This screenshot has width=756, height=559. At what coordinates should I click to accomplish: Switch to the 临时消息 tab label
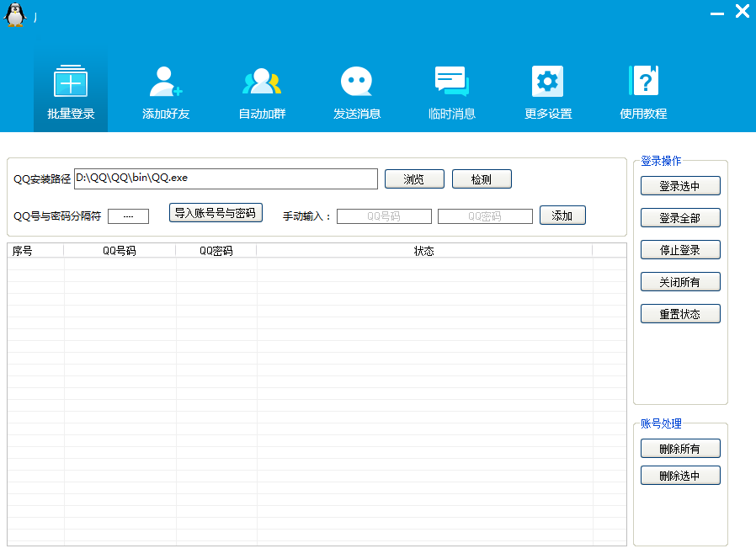(452, 114)
